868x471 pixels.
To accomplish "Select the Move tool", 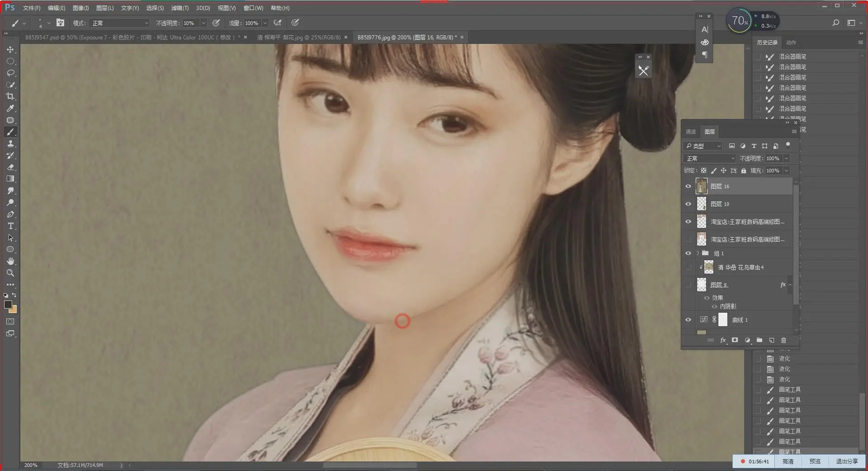I will (x=10, y=49).
